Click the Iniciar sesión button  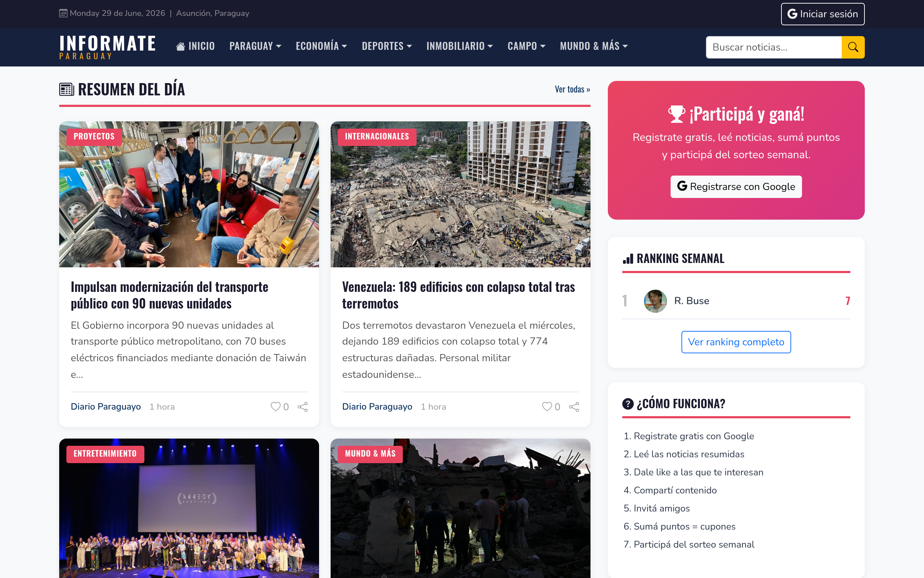tap(823, 14)
